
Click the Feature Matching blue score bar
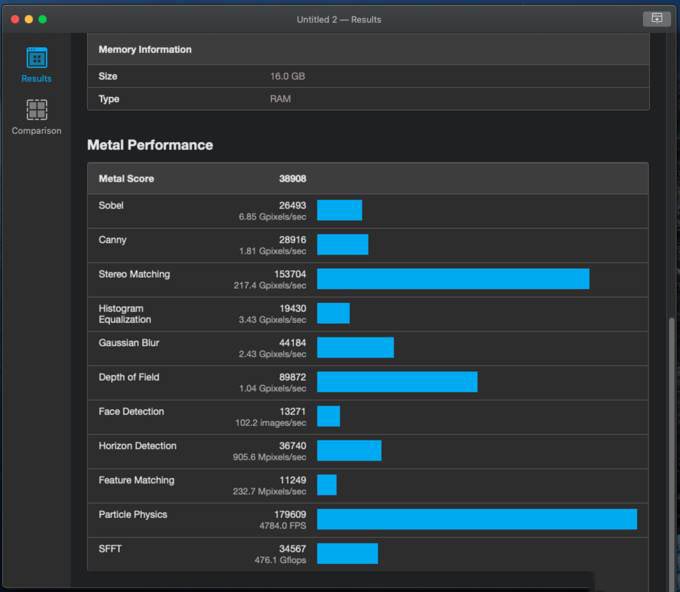(x=327, y=485)
